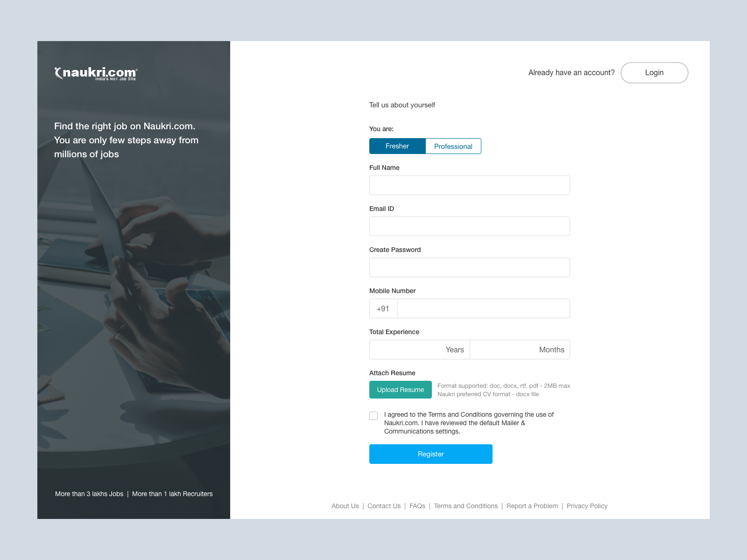Open the About Us footer link
Image resolution: width=747 pixels, height=560 pixels.
click(345, 506)
